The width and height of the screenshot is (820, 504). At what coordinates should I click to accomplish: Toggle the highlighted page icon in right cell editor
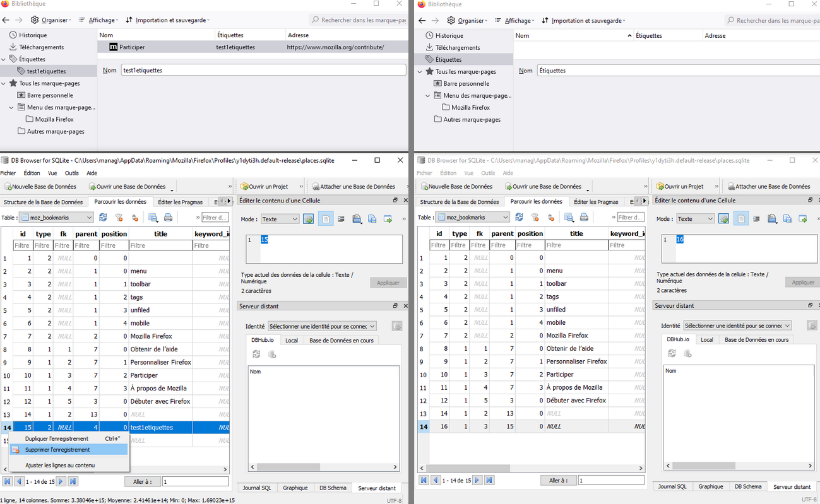tap(742, 218)
